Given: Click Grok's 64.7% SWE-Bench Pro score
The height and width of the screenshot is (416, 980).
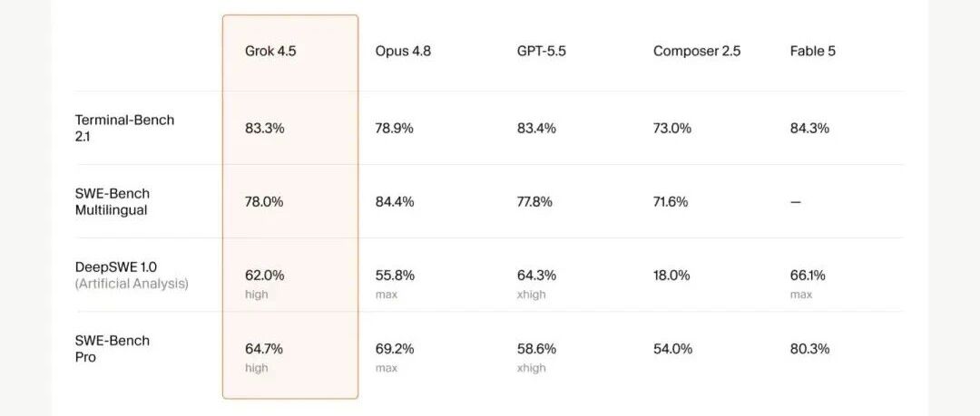Looking at the screenshot, I should (264, 349).
